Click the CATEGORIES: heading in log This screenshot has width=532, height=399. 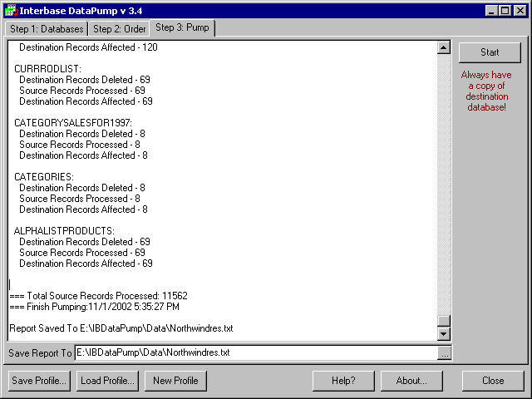click(44, 177)
